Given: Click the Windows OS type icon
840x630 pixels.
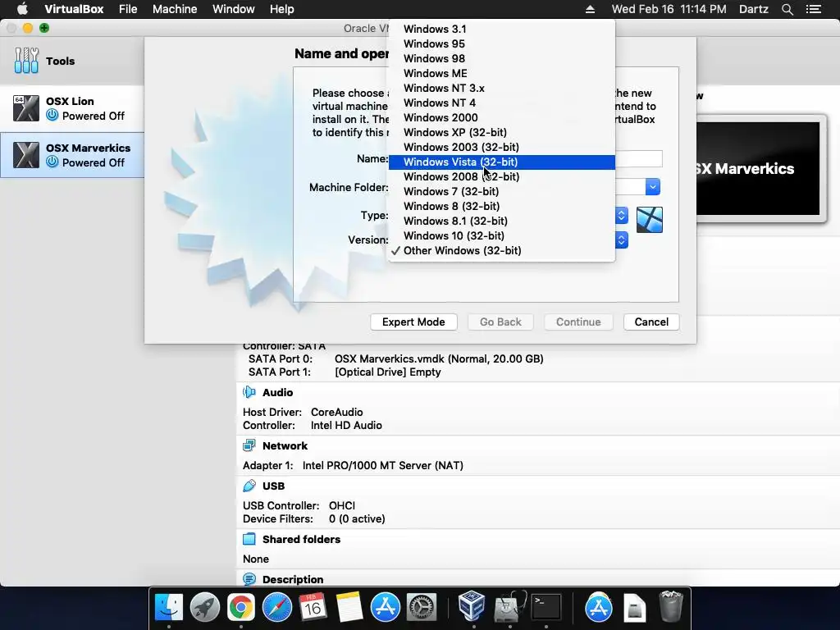Looking at the screenshot, I should [650, 220].
